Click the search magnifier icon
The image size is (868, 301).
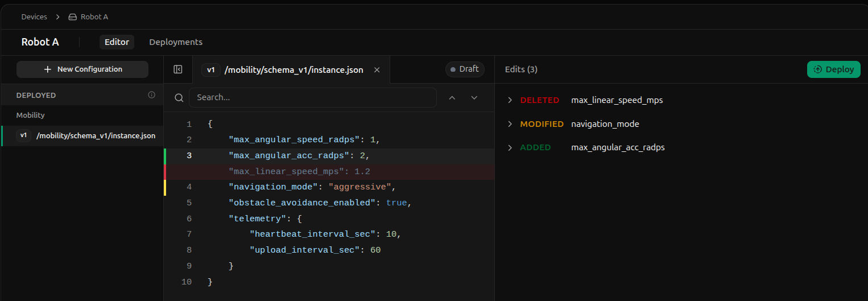(179, 98)
